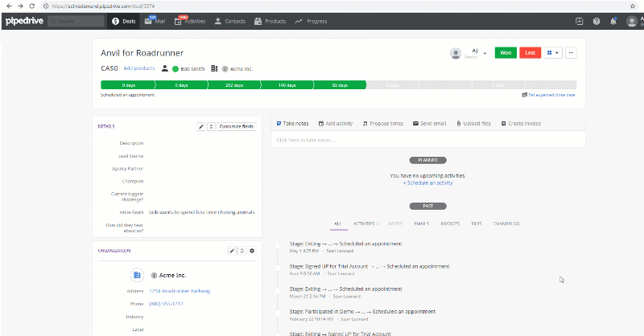Viewport: 644px width, 336px height.
Task: Open Contacts in the top navigation
Action: [230, 22]
